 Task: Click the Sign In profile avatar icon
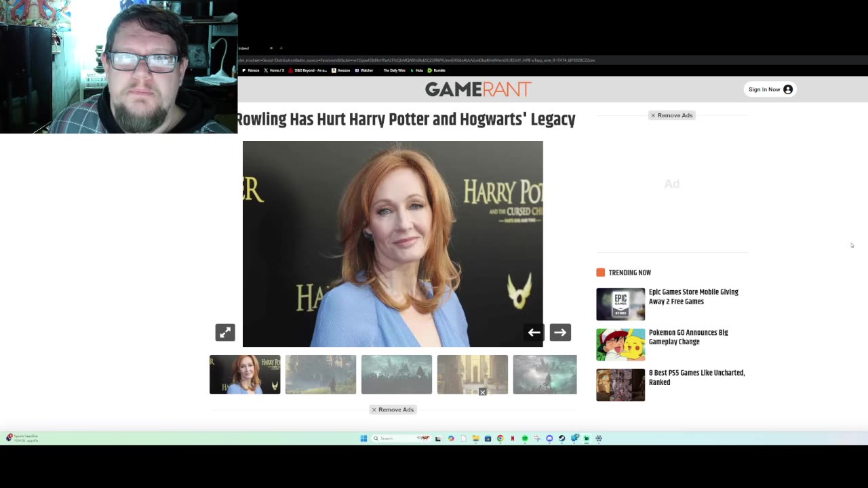coord(788,89)
